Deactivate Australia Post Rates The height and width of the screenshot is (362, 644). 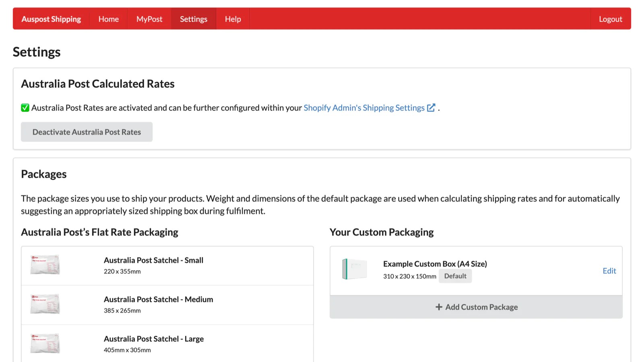tap(87, 132)
